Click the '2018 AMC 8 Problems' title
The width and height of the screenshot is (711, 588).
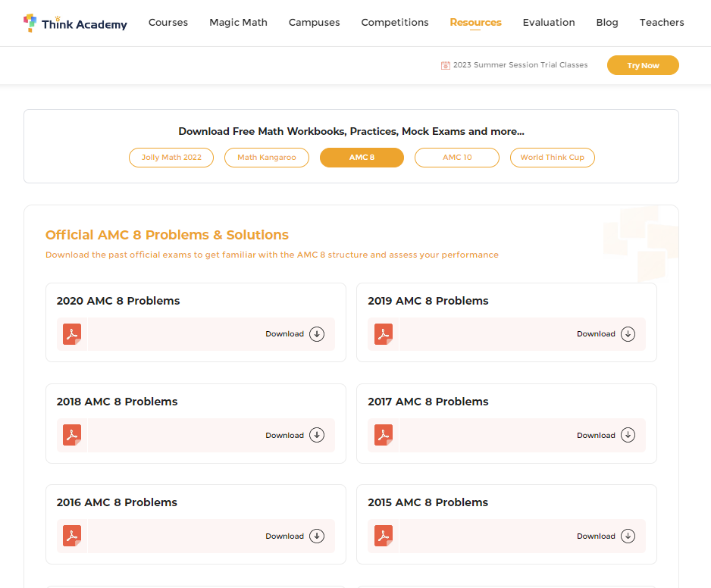[x=117, y=402]
